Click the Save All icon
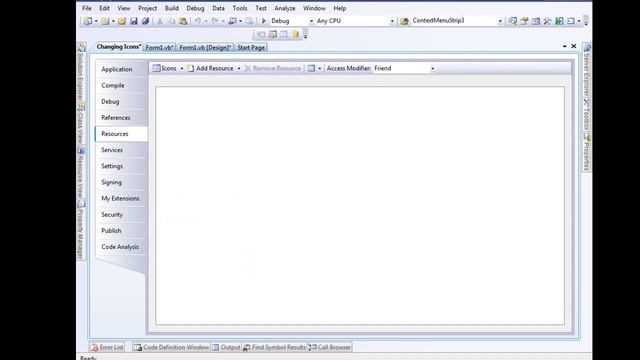Viewport: 640px width, 360px height. (145, 21)
